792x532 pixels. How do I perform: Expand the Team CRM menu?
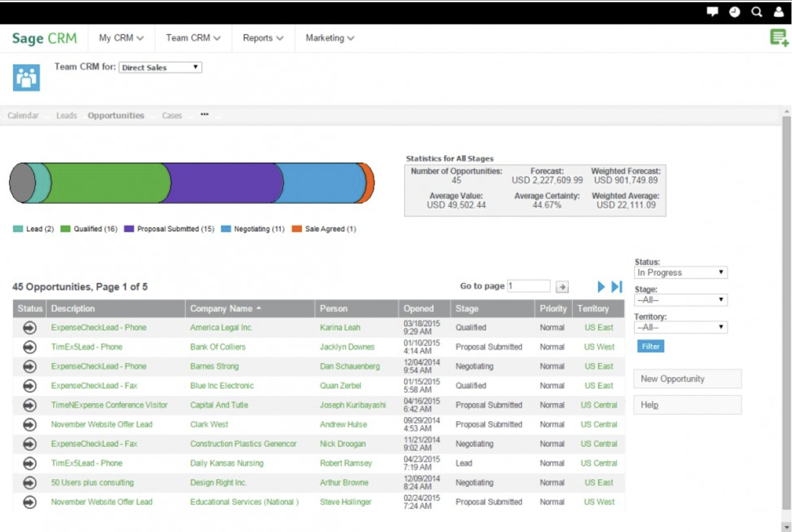pyautogui.click(x=193, y=38)
